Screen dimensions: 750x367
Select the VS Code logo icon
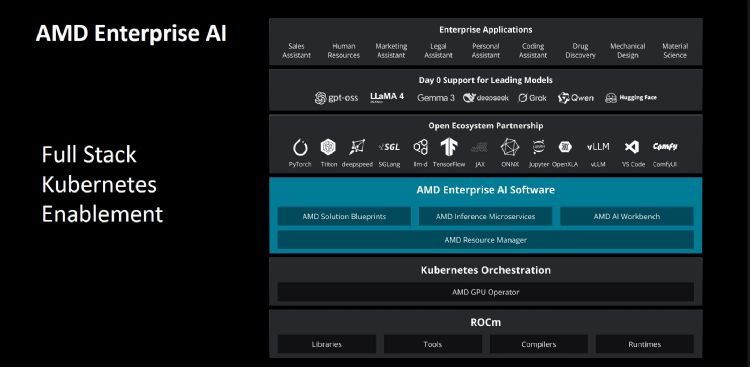pyautogui.click(x=631, y=147)
